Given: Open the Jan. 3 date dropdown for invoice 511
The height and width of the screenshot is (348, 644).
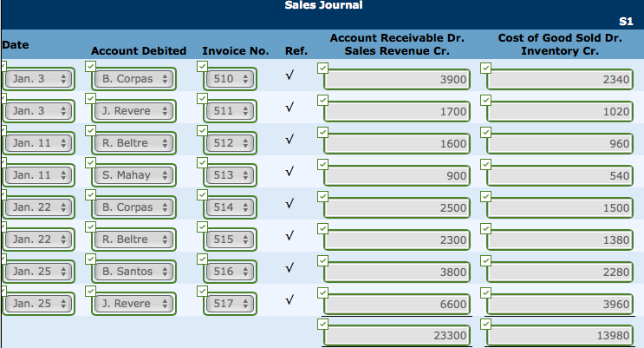Looking at the screenshot, I should point(38,111).
